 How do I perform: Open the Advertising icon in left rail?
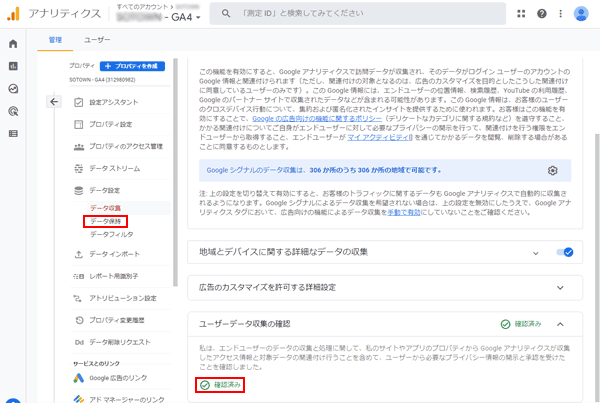coord(13,111)
